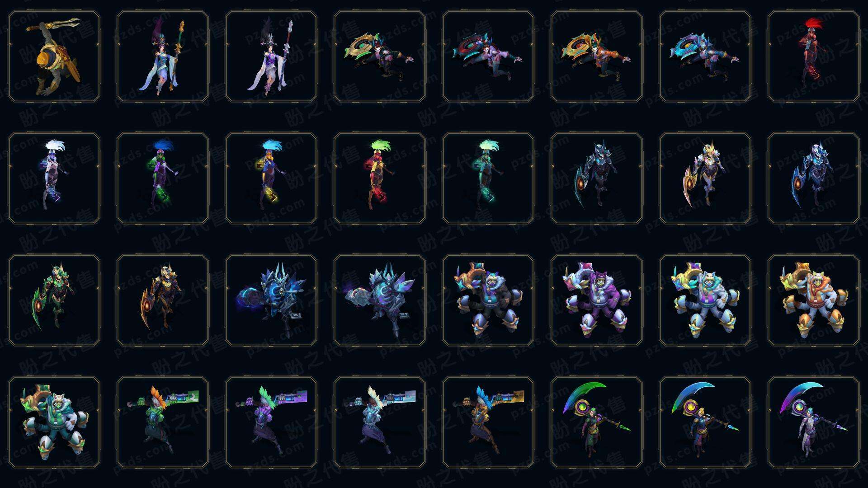Pick the blue ponytail purple-suit green-glow chroma

tap(163, 178)
